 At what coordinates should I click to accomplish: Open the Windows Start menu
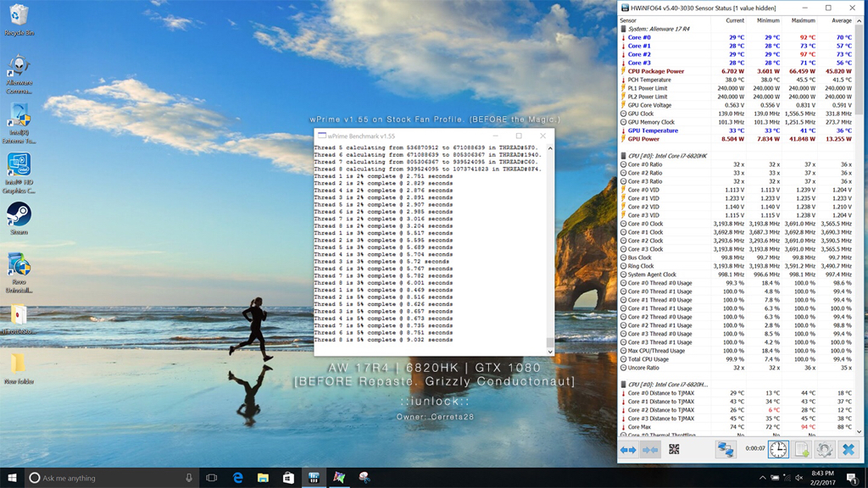pos(12,478)
